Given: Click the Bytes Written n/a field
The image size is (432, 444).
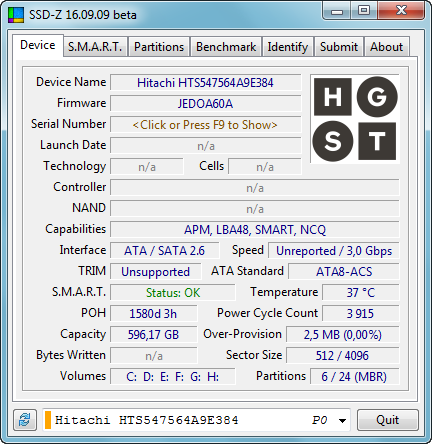Looking at the screenshot, I should (x=154, y=356).
